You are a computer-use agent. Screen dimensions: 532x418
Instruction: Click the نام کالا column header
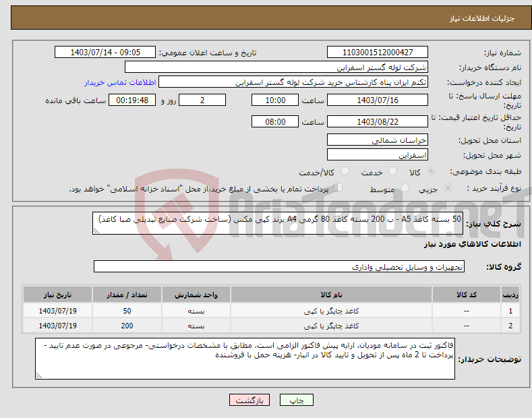pyautogui.click(x=331, y=295)
